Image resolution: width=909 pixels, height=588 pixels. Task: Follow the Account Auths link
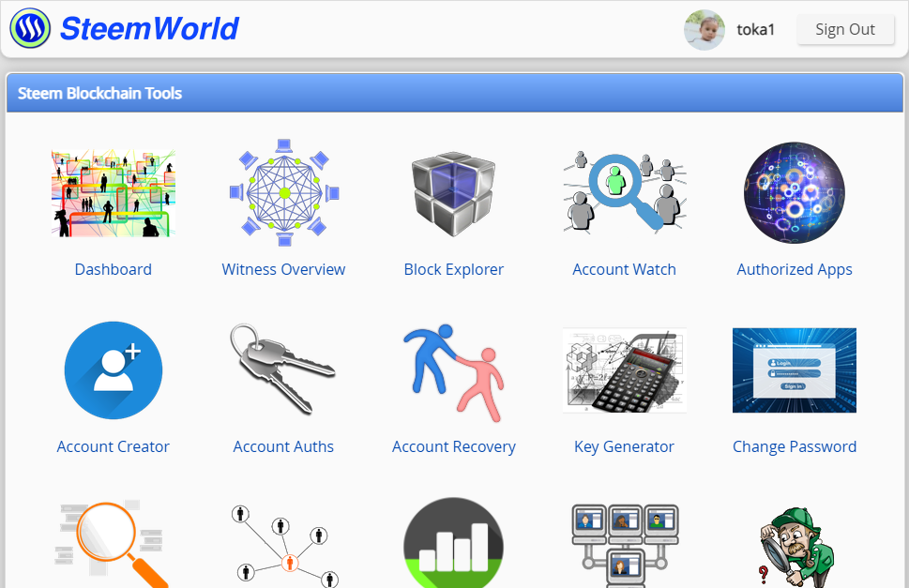tap(283, 446)
